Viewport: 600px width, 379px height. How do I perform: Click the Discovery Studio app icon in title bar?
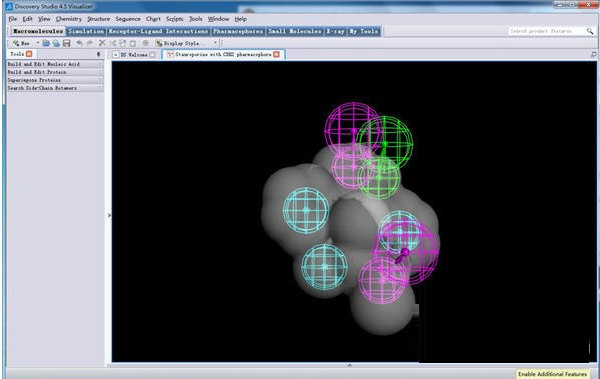(x=9, y=7)
